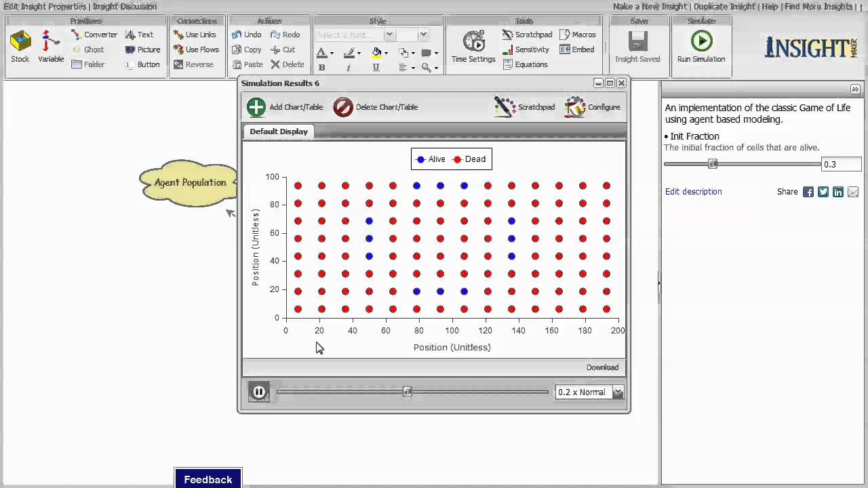Open the results window Scratchpad
868x488 pixels.
524,107
